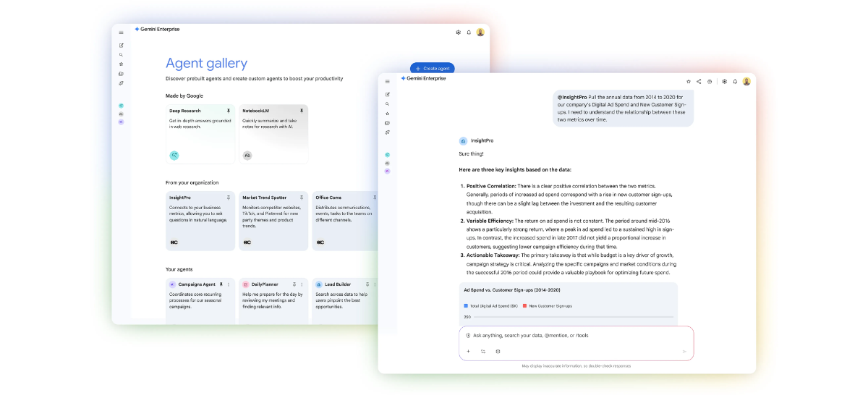This screenshot has width=868, height=398.
Task: Click Here are three key insights line
Action: point(515,169)
